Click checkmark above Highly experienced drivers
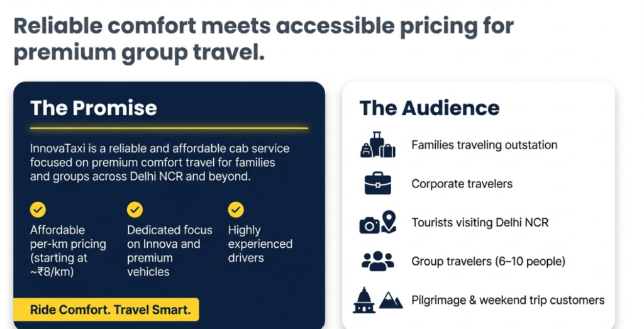The width and height of the screenshot is (644, 329). click(x=236, y=209)
